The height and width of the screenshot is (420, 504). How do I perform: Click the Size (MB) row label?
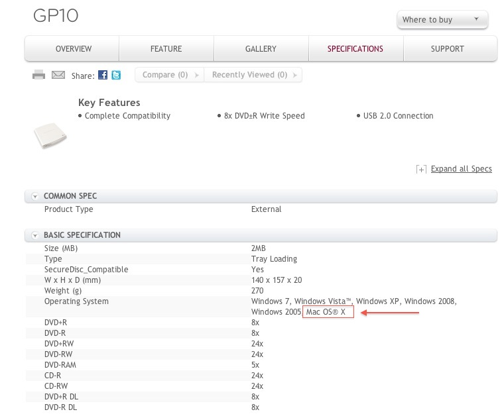click(x=61, y=248)
